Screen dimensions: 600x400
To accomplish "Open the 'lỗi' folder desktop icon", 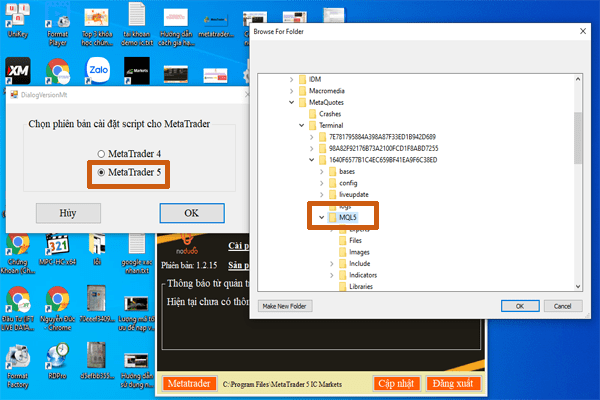I will [97, 249].
